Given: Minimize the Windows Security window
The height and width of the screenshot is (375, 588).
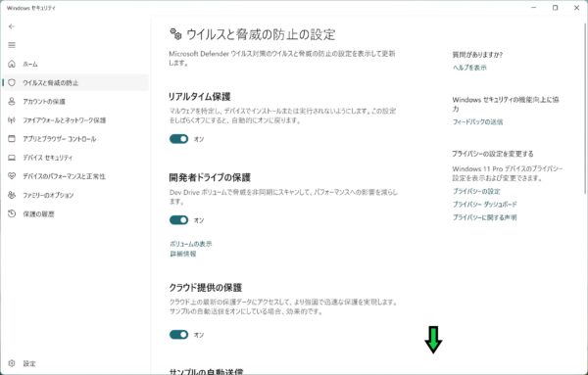Looking at the screenshot, I should tap(534, 8).
